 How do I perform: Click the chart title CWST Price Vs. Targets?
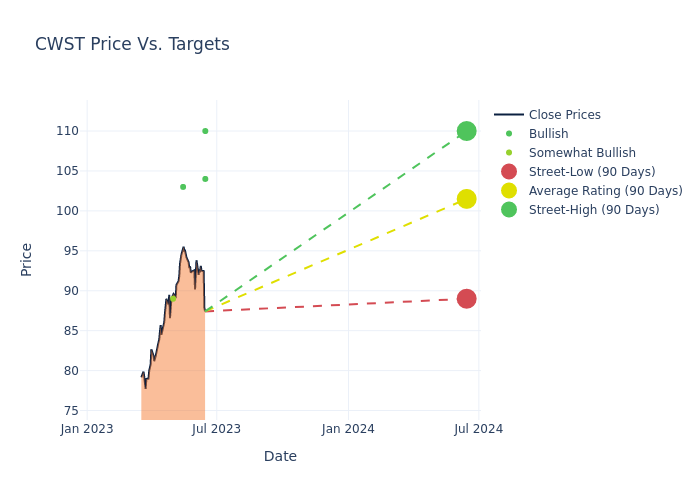tap(132, 44)
